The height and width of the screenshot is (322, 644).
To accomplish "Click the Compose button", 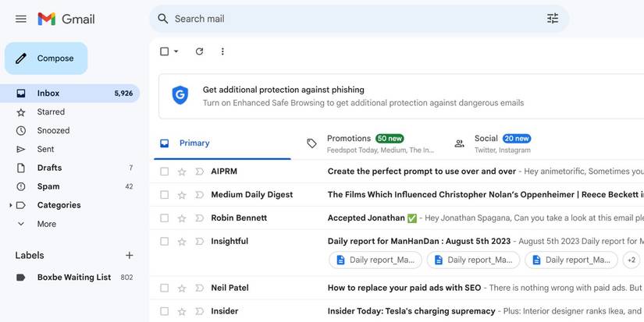I will (x=46, y=58).
